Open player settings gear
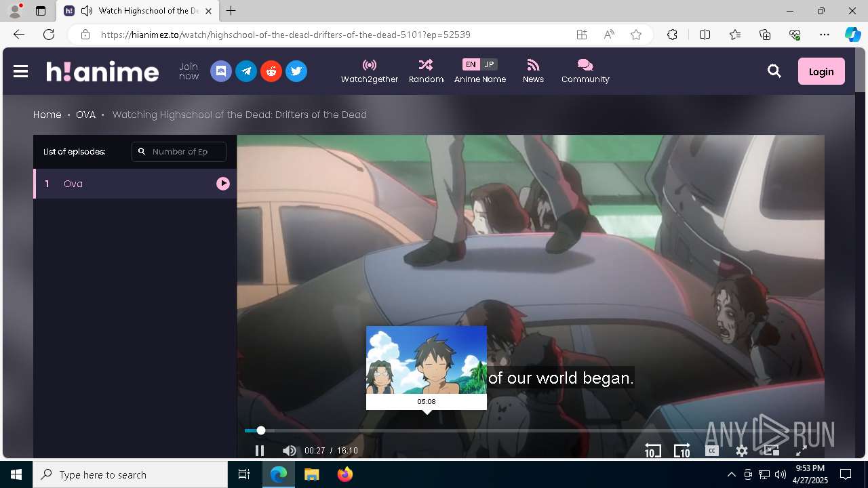 742,451
